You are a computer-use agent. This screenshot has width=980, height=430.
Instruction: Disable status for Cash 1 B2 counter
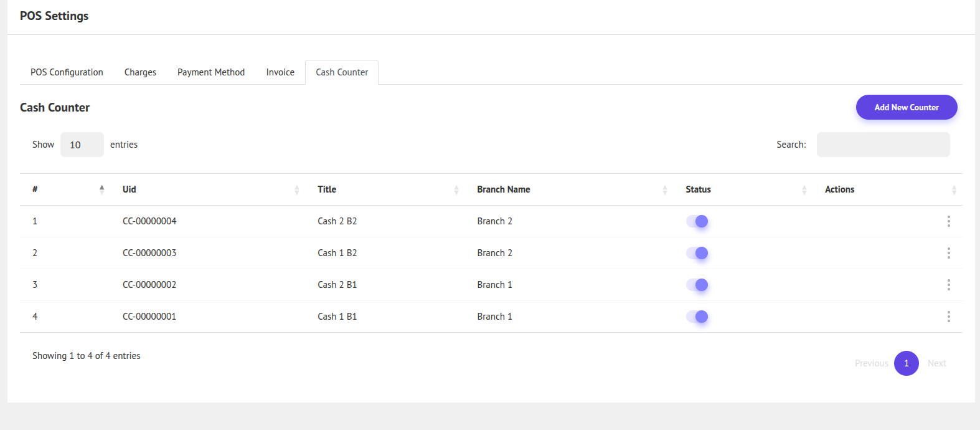pyautogui.click(x=697, y=253)
